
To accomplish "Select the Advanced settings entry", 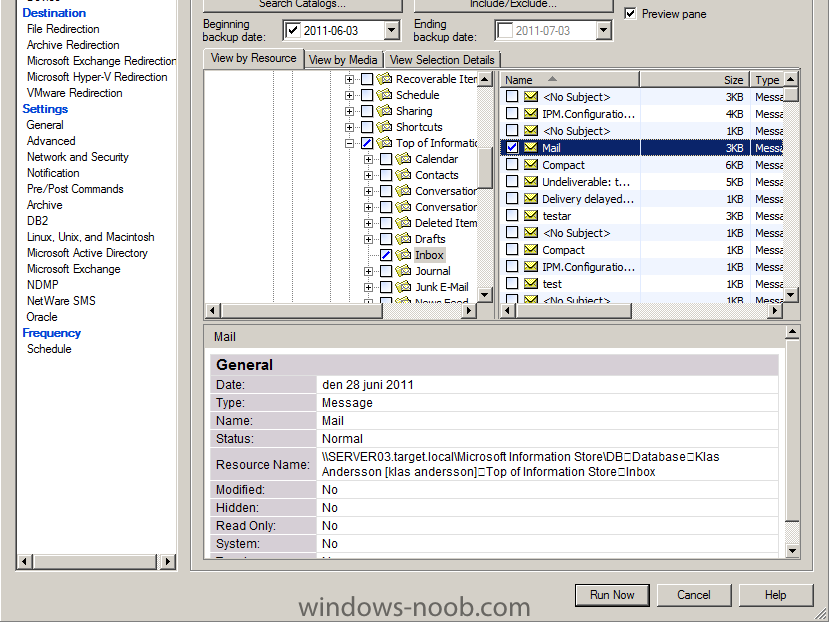I will [x=51, y=141].
